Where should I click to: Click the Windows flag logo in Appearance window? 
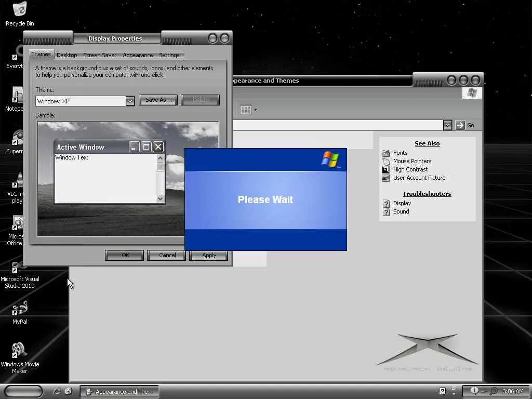pos(472,93)
